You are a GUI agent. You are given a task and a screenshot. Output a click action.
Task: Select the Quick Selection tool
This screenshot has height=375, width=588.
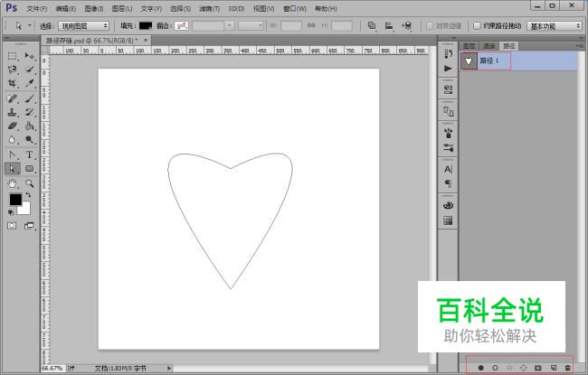29,70
